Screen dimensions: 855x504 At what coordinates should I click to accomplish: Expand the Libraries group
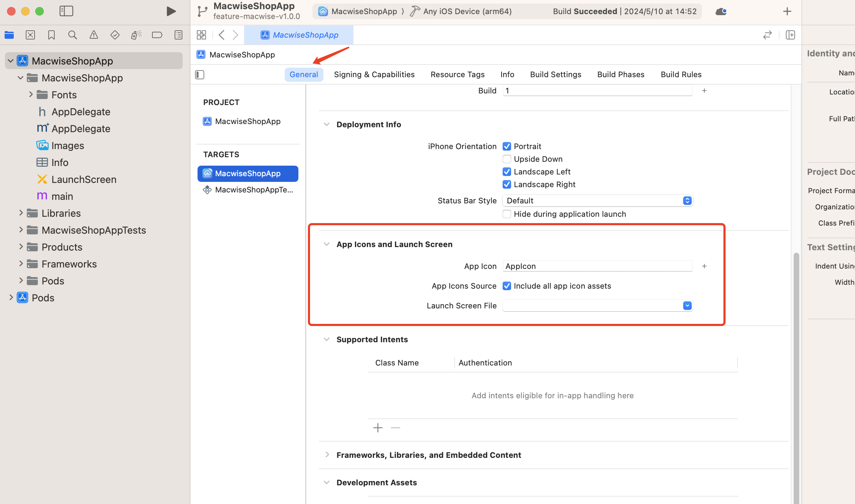pyautogui.click(x=21, y=213)
